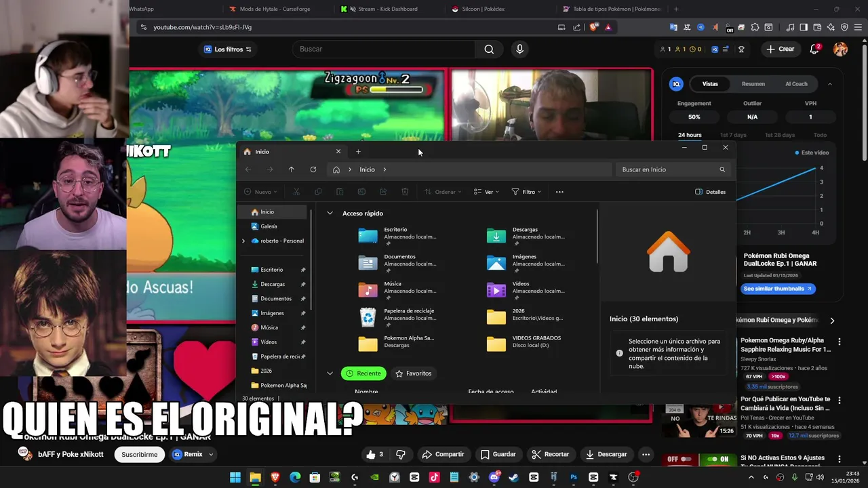Screen dimensions: 868x488
Task: Open Explorer's more options ellipsis menu
Action: click(x=559, y=192)
